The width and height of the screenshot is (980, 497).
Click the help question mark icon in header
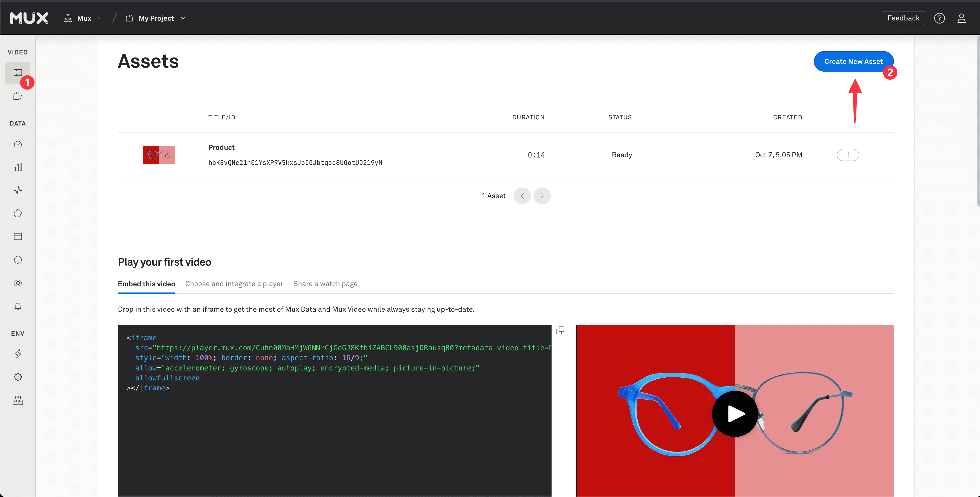tap(940, 18)
